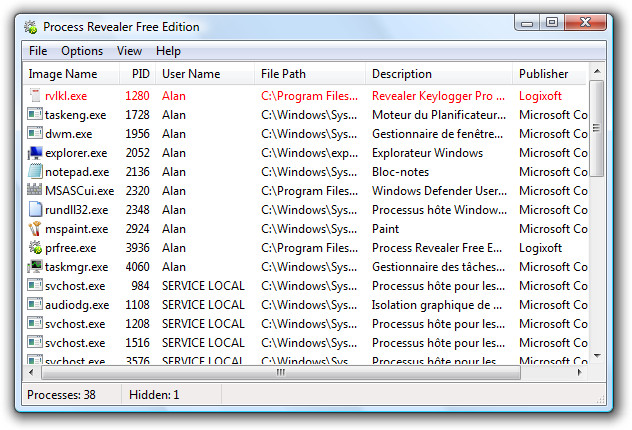Click 'Windows Defender User...' description
The image size is (632, 430).
point(439,191)
